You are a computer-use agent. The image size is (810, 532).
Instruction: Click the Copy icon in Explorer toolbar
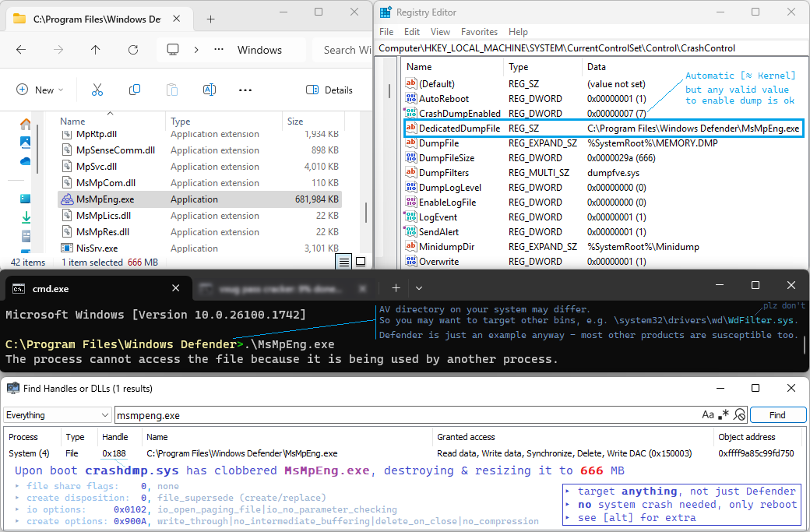[134, 90]
